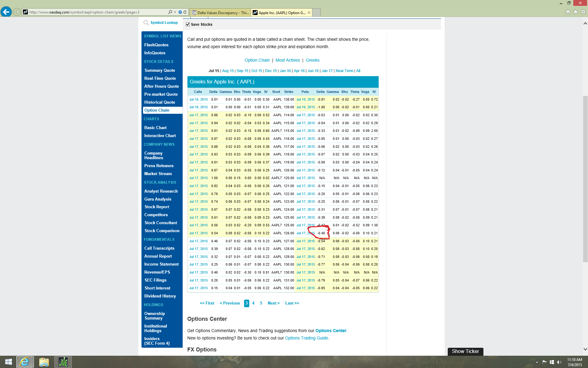Select the Jan 17 expiration
Viewport: 588px width, 368px height.
pos(327,71)
